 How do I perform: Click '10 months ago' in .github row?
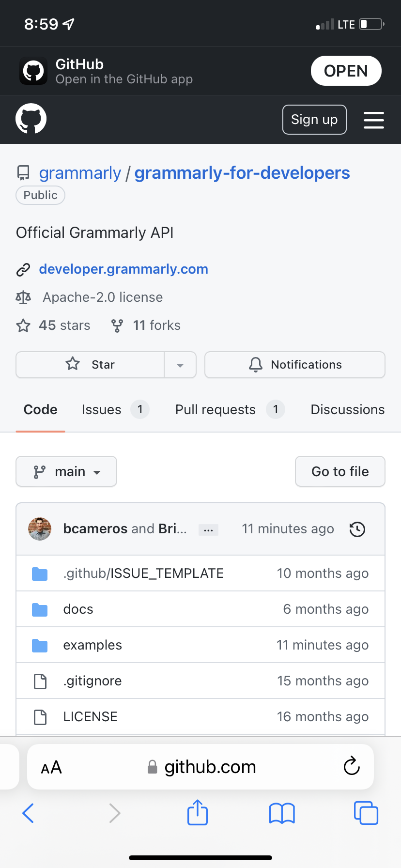click(323, 573)
